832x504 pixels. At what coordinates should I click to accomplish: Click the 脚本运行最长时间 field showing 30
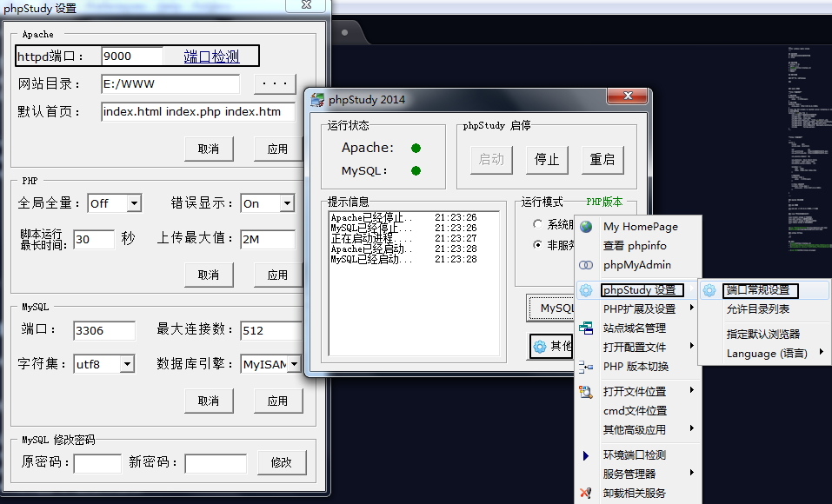tap(94, 239)
